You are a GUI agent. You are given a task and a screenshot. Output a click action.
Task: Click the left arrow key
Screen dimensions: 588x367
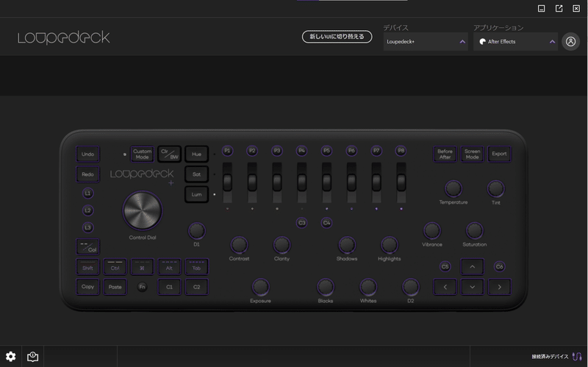click(445, 287)
